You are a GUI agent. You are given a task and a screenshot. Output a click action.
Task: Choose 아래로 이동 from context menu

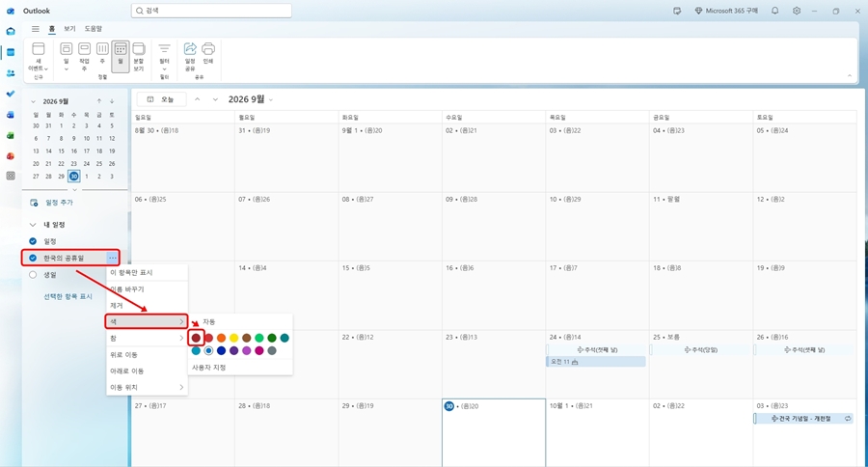[x=147, y=371]
